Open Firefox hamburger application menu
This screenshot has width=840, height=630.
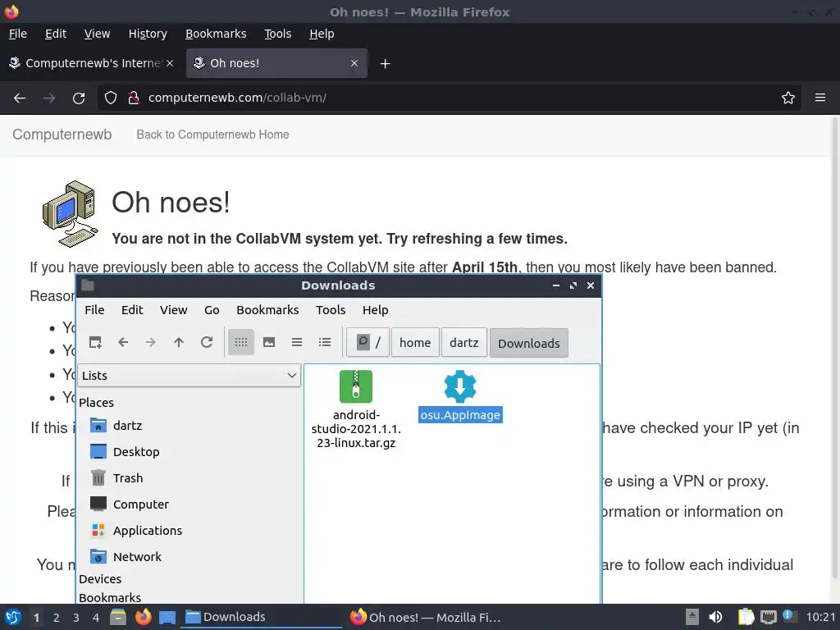click(820, 98)
